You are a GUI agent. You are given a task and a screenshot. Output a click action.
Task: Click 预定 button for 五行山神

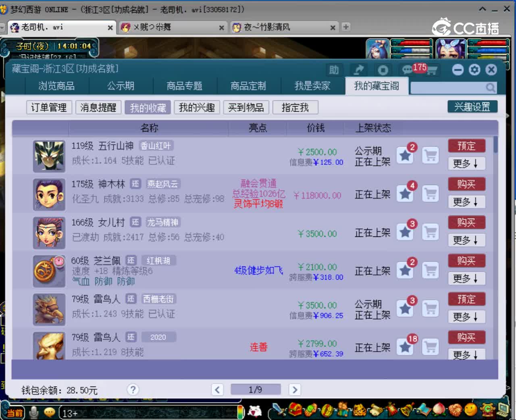pyautogui.click(x=466, y=146)
